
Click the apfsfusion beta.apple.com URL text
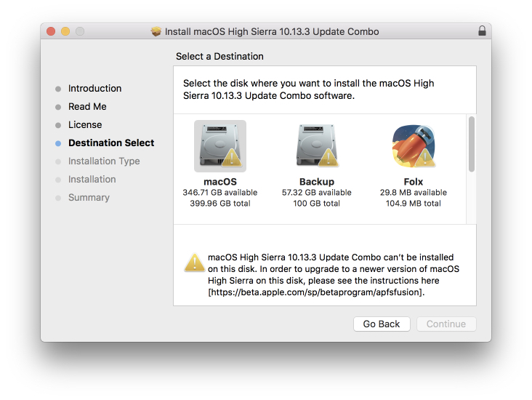click(316, 292)
